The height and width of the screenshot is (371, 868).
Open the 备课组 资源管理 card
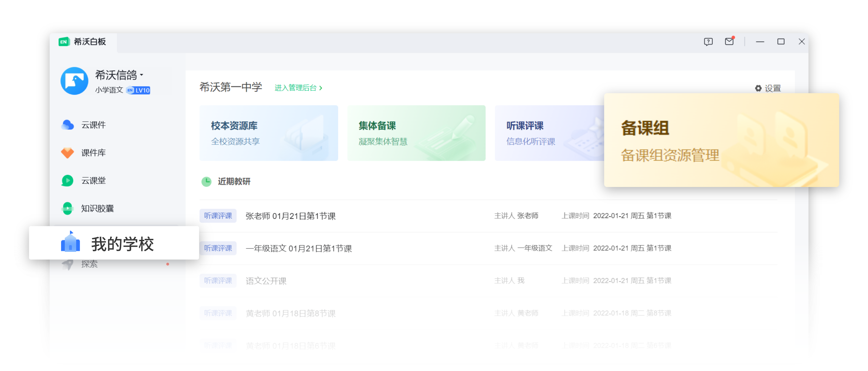point(721,140)
